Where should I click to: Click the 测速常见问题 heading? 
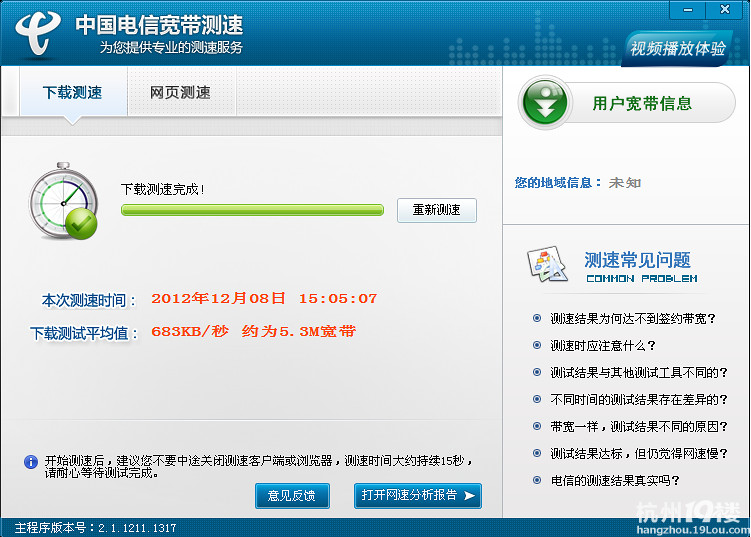coord(637,260)
